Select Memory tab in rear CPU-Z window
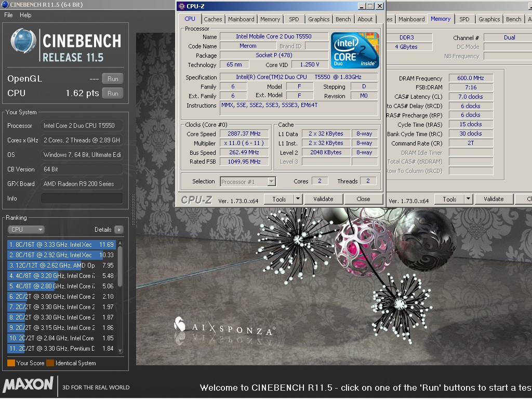 pos(441,19)
